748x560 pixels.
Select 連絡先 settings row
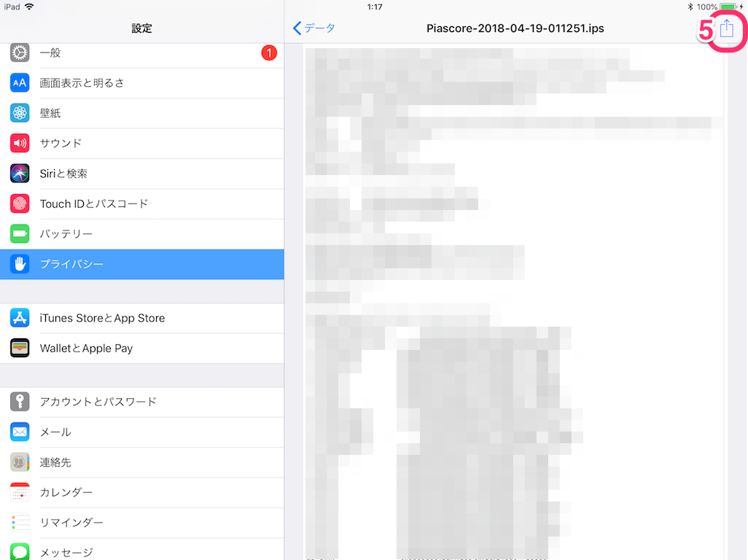coord(142,462)
